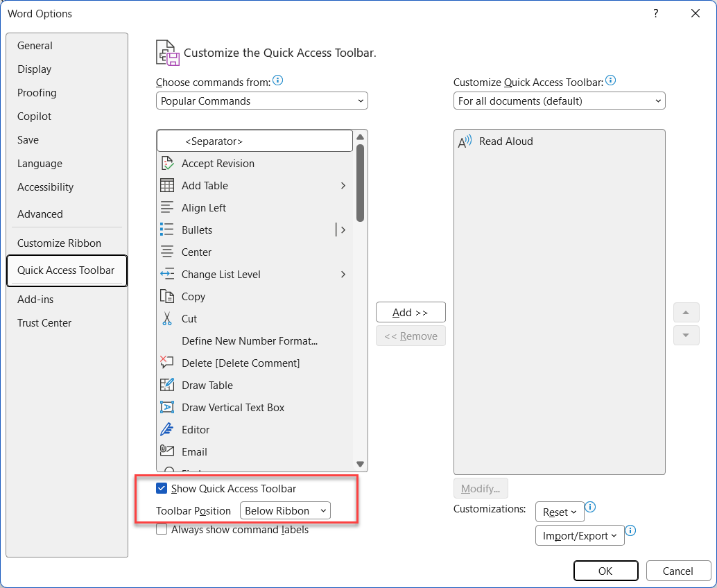Click the scroll up arrow of command list
This screenshot has width=717, height=588.
(361, 137)
